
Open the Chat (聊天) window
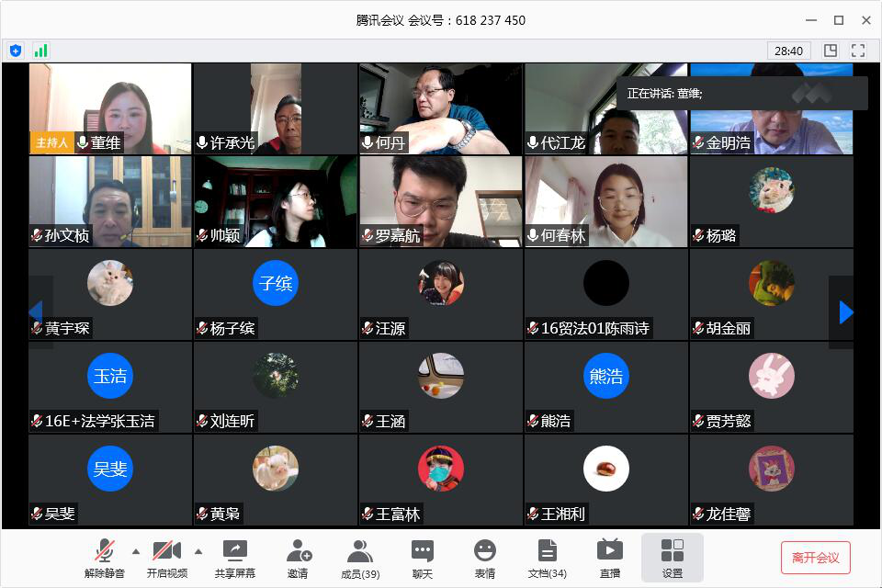coord(423,558)
